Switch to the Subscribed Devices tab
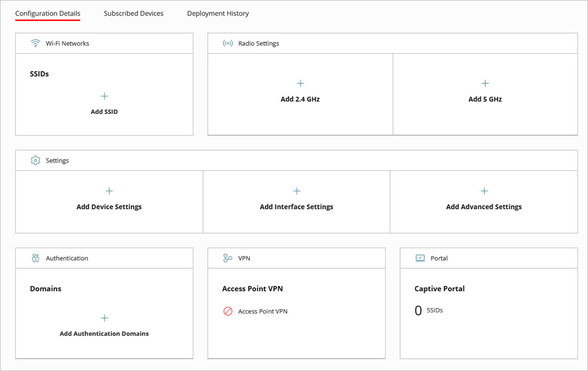Viewport: 588px width, 371px height. pos(133,13)
